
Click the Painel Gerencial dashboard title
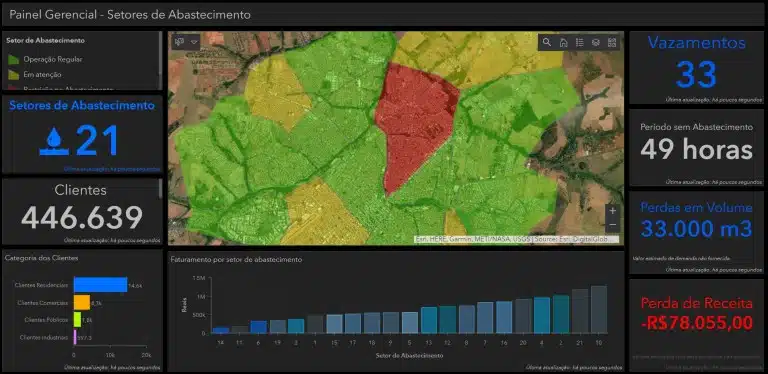(130, 15)
